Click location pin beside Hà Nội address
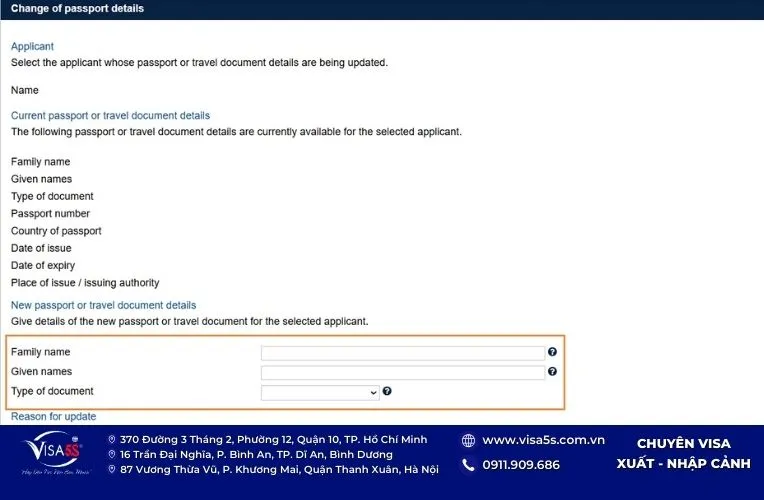764x500 pixels. pos(112,469)
